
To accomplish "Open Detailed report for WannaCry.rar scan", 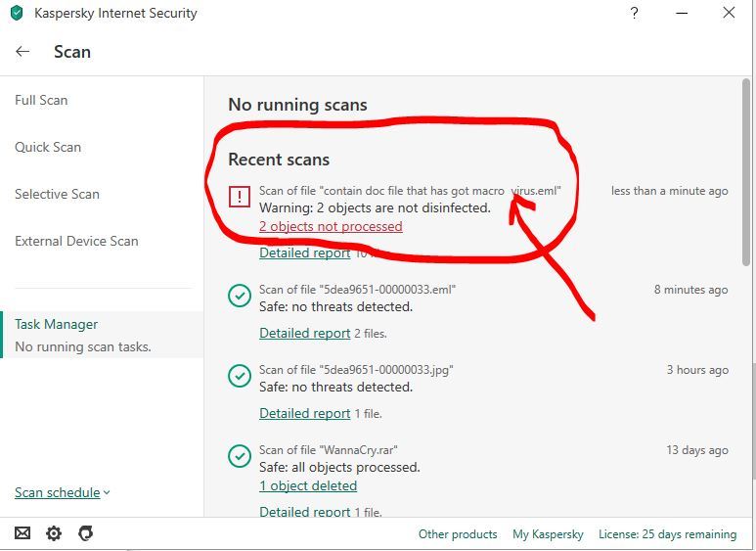I will [305, 512].
